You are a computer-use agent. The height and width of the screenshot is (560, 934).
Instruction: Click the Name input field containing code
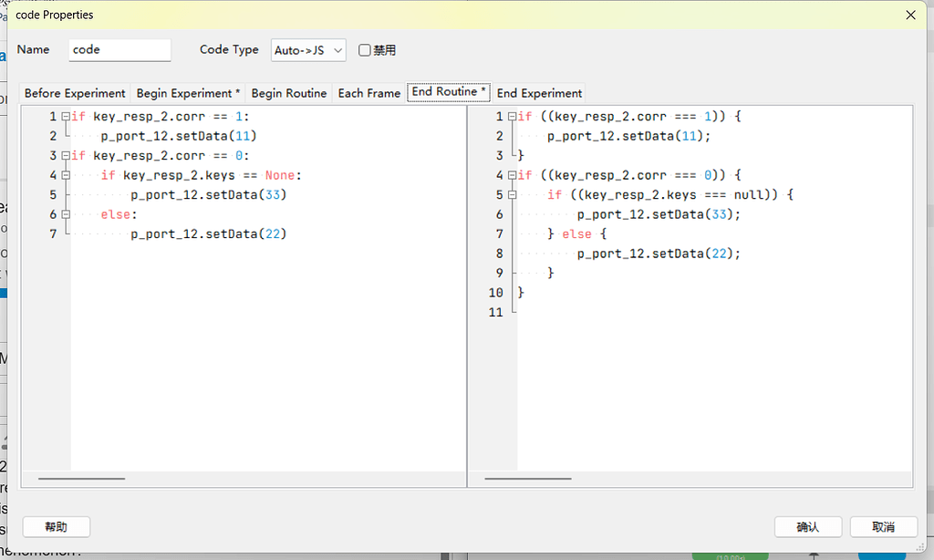(x=119, y=50)
